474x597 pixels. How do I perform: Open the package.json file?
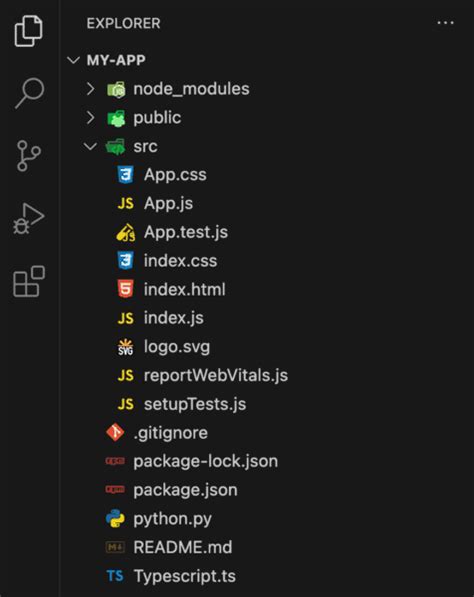185,490
